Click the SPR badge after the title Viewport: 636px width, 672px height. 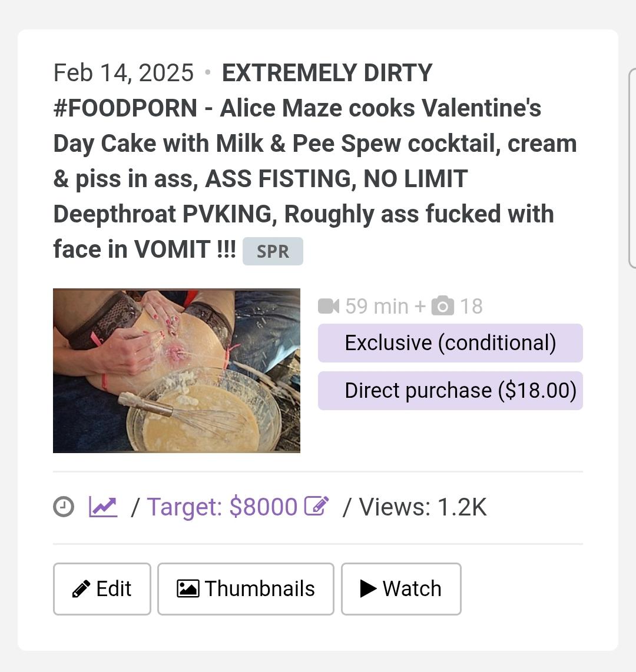point(273,251)
